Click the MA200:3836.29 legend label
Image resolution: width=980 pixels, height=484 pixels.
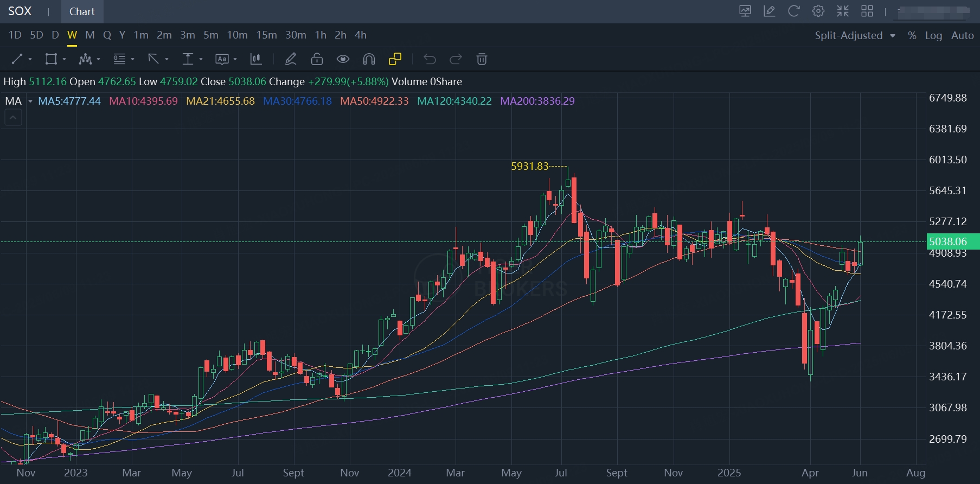click(537, 101)
